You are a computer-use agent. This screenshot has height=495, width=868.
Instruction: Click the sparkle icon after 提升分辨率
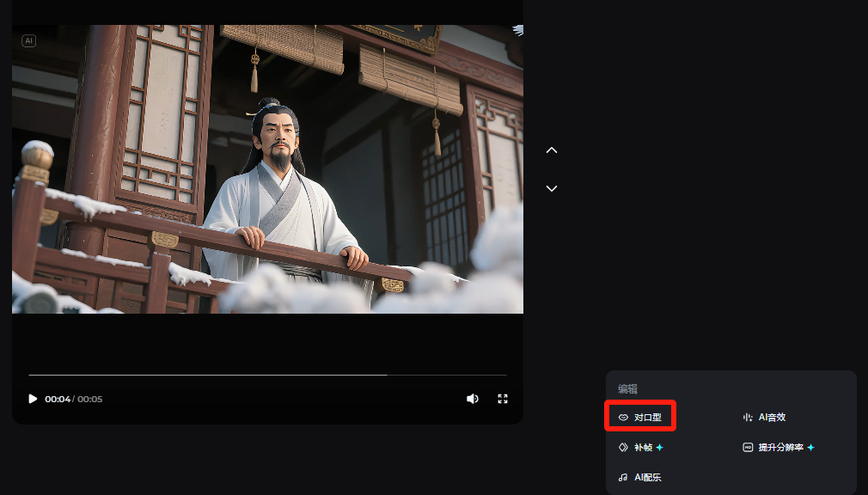pos(811,447)
